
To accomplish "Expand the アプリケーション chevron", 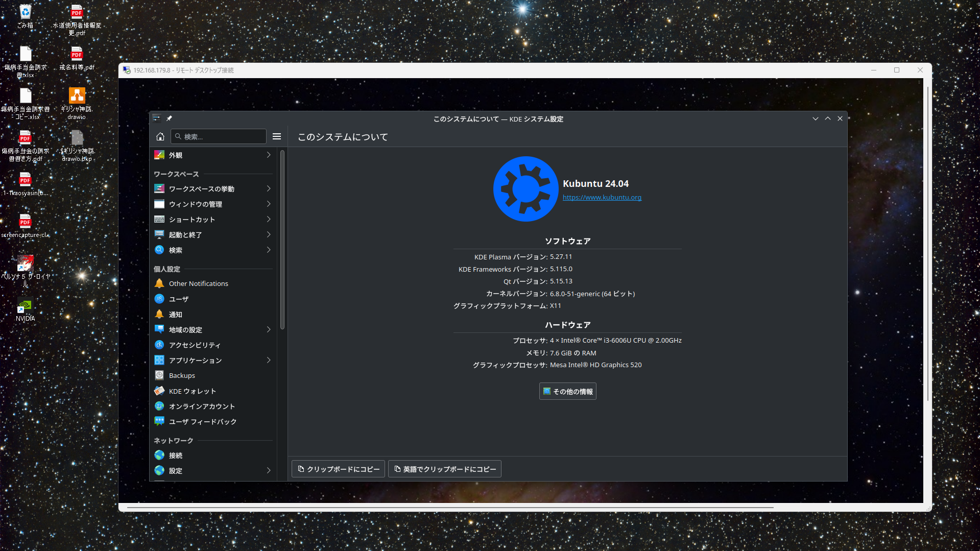I will 269,360.
